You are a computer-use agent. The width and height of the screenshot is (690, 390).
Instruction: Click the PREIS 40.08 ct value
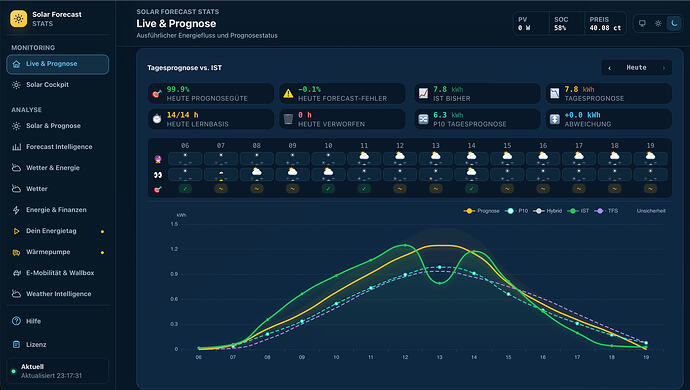tap(605, 28)
